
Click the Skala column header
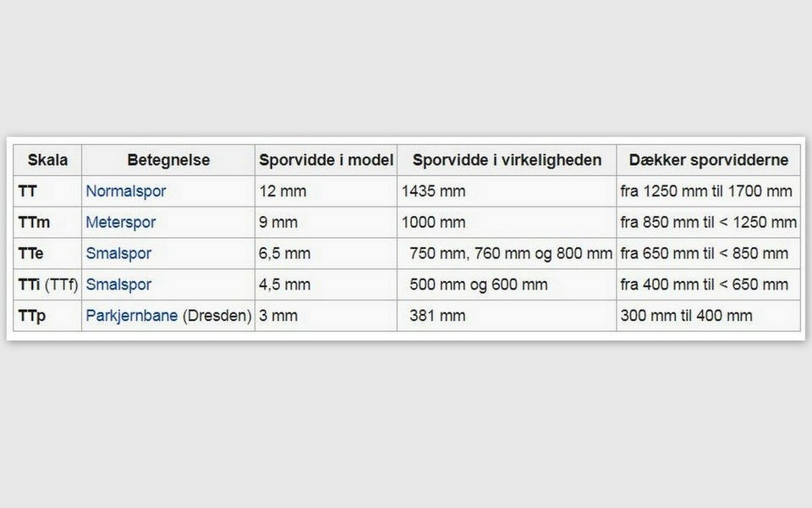tap(47, 160)
